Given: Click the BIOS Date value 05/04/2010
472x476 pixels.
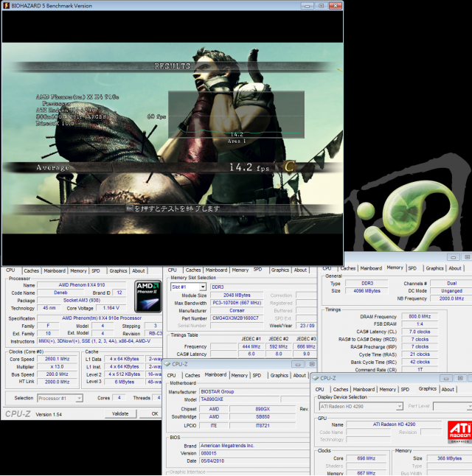Looking at the screenshot, I should (254, 461).
